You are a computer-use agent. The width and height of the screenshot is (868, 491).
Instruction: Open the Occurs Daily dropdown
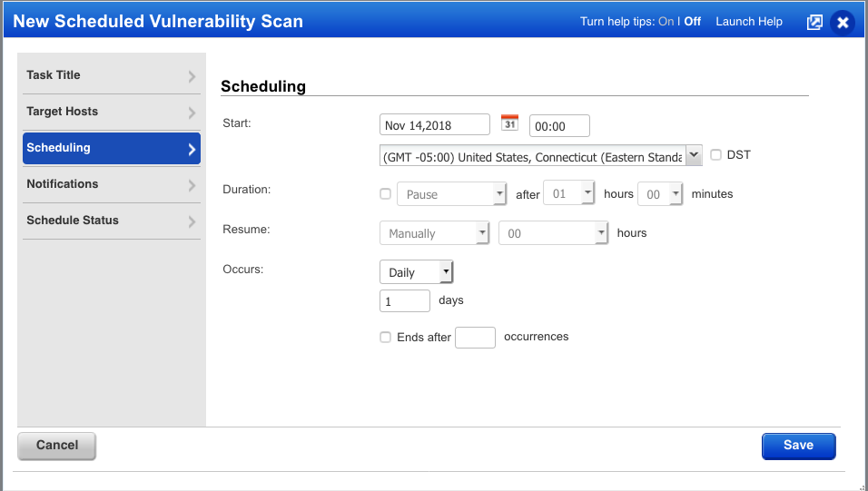(x=416, y=272)
